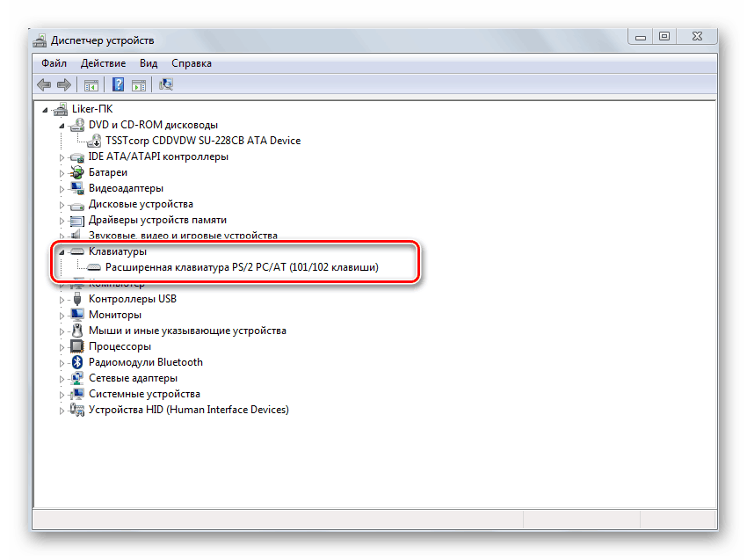
Task: Select the Системные устройства label
Action: pyautogui.click(x=144, y=394)
